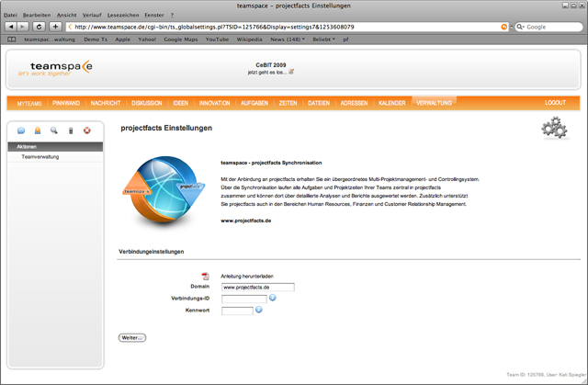Go to the ZEITEN tab
Viewport: 588px width, 385px height.
click(x=288, y=103)
